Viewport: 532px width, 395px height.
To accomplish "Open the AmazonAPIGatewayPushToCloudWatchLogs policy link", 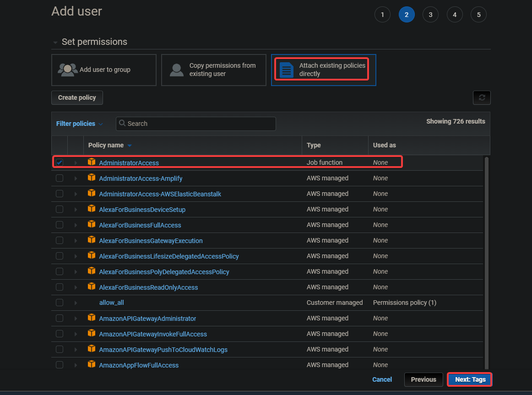I will pos(163,350).
